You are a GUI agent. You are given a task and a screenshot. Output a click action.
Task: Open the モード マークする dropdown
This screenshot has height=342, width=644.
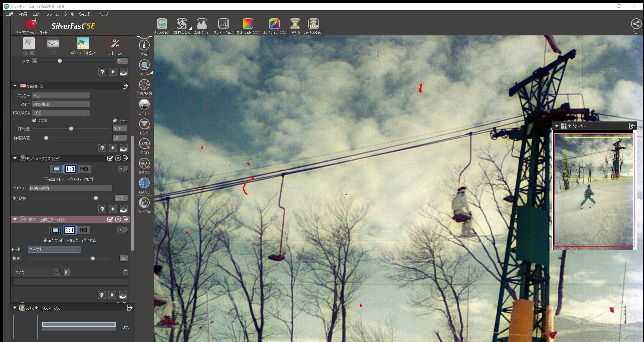click(54, 249)
